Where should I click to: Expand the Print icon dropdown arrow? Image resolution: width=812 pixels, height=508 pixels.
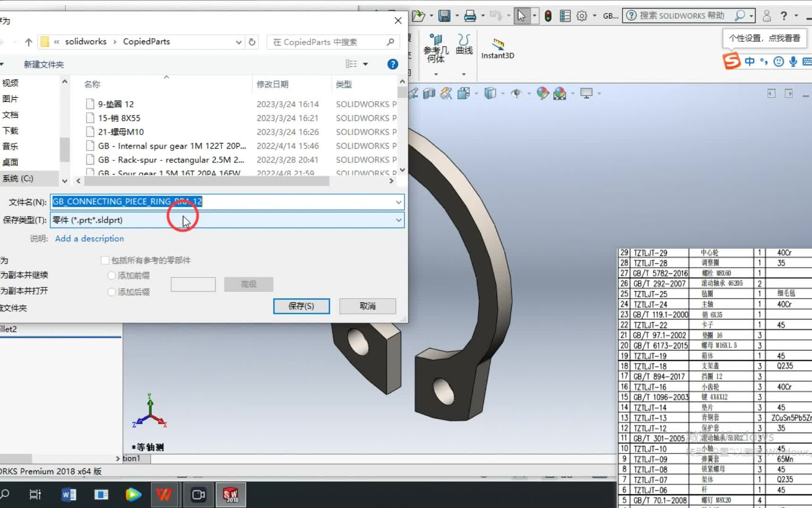tap(483, 16)
